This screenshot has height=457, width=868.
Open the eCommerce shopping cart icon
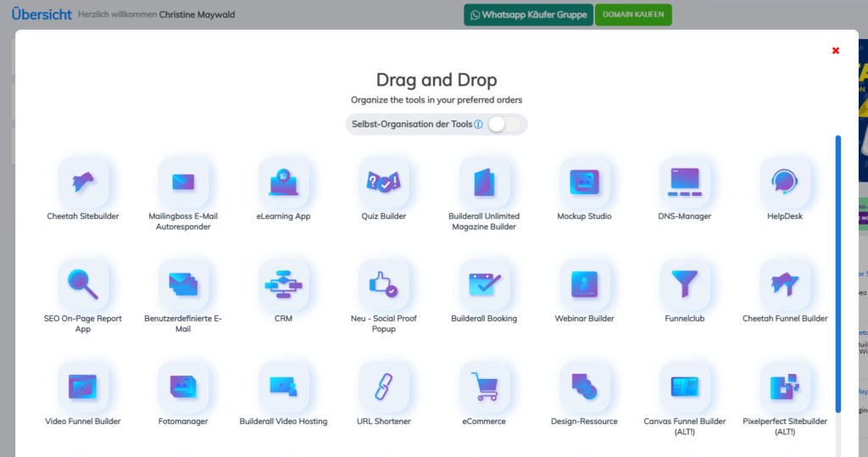coord(484,387)
